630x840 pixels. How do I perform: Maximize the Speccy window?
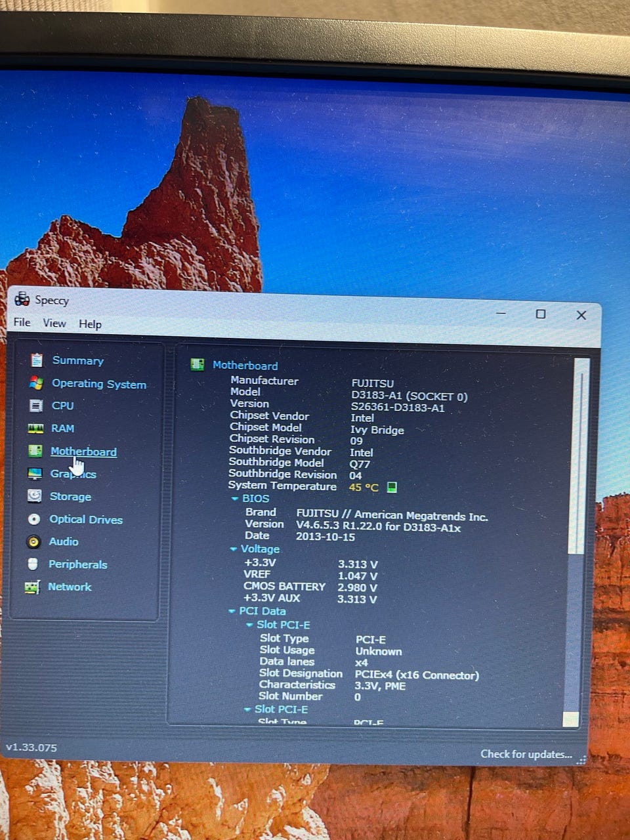(541, 314)
